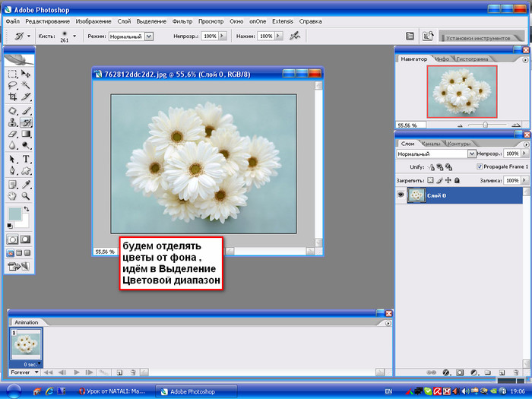Click the background color swatch
The width and height of the screenshot is (532, 399).
tap(24, 223)
